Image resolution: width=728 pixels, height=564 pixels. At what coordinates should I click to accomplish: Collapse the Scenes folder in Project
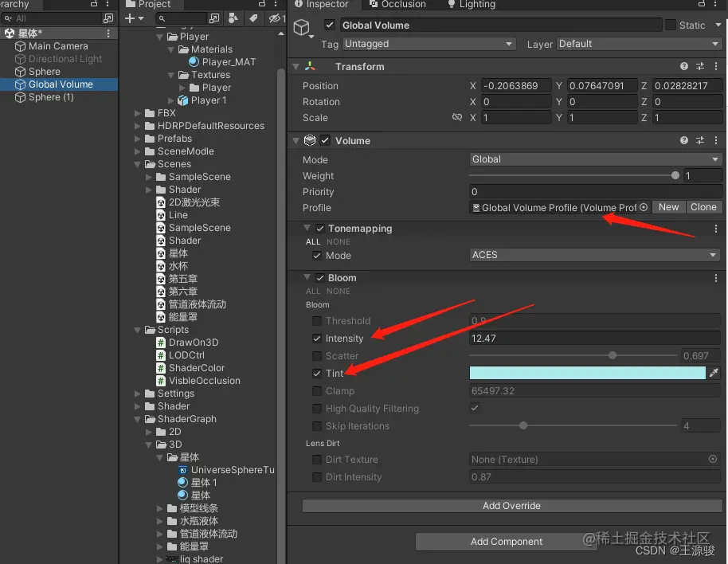point(138,164)
